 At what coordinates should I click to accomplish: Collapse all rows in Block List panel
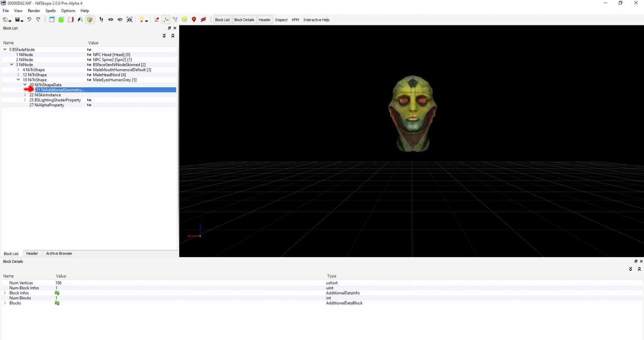tap(173, 36)
